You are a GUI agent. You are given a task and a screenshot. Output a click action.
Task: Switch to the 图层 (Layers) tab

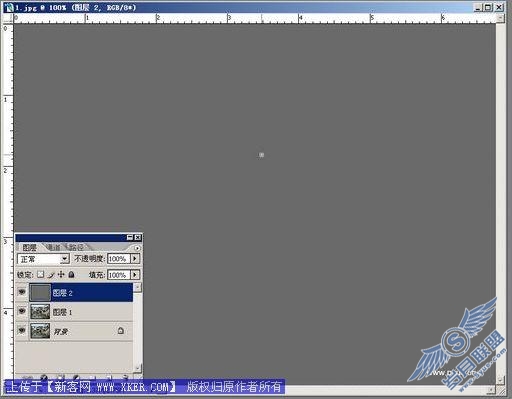point(29,248)
